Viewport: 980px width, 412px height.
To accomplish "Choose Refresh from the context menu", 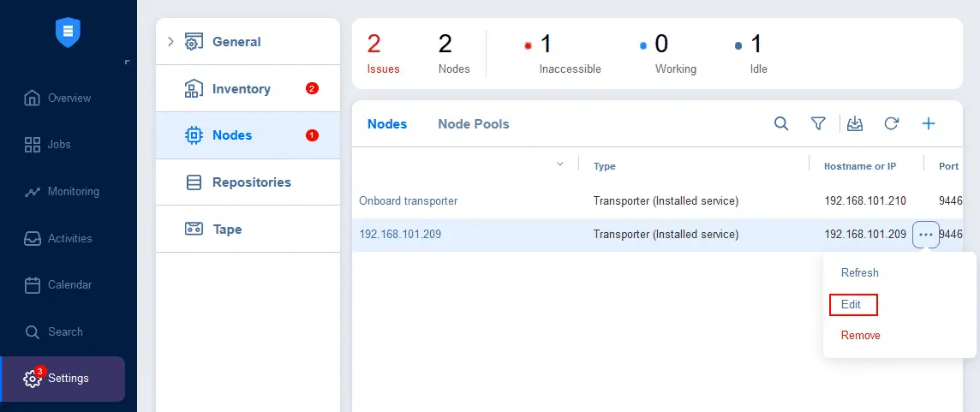I will tap(859, 272).
